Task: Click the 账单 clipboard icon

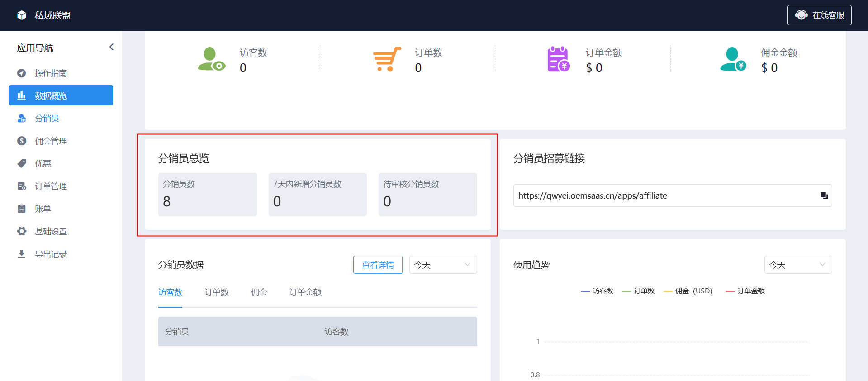Action: pyautogui.click(x=22, y=209)
